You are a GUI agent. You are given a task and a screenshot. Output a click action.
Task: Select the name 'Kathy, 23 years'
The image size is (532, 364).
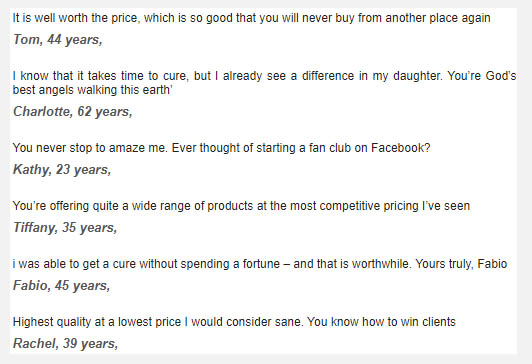pyautogui.click(x=62, y=170)
